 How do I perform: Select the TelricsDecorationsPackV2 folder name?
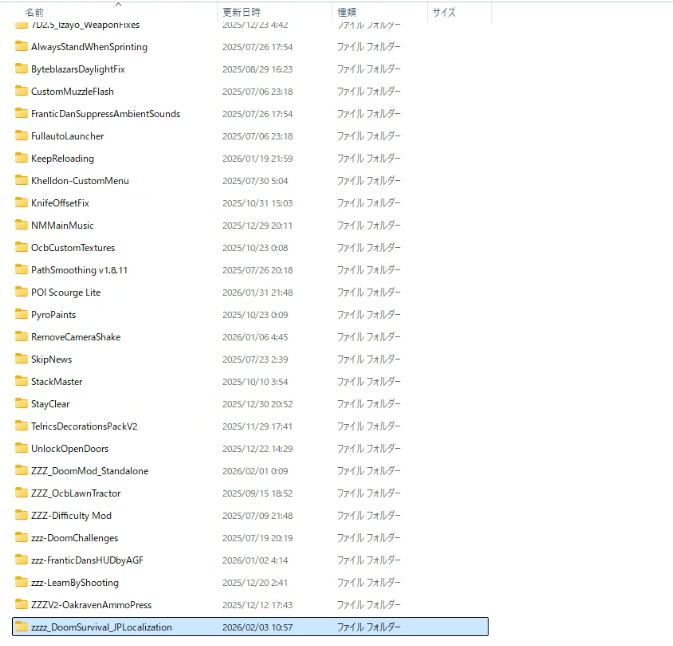point(84,426)
